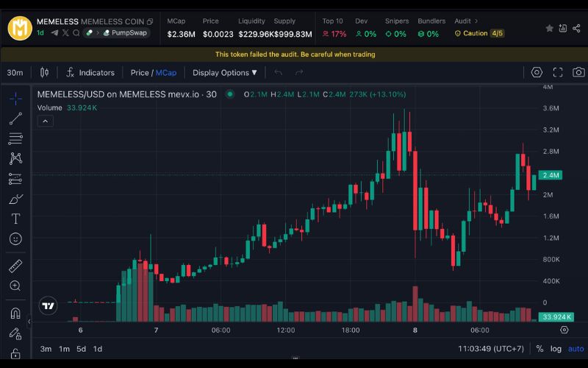The height and width of the screenshot is (368, 588).
Task: Expand the Audit details chevron
Action: (476, 21)
